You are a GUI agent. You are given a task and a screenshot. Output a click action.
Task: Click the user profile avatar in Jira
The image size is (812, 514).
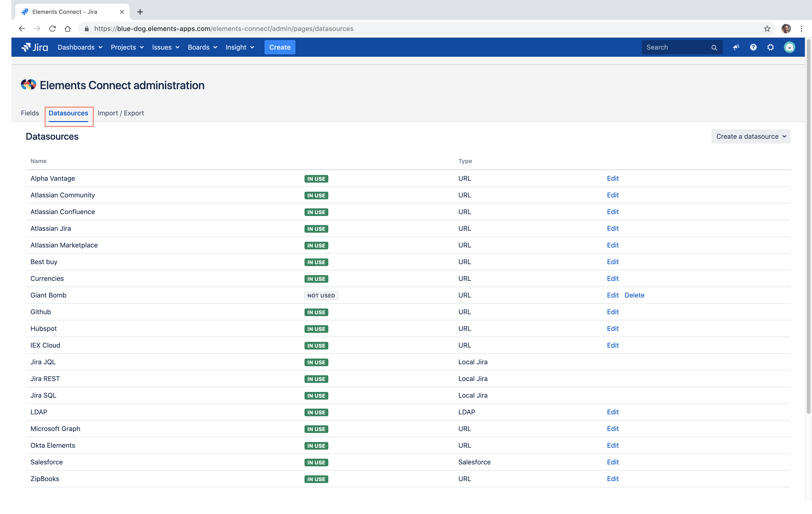789,47
